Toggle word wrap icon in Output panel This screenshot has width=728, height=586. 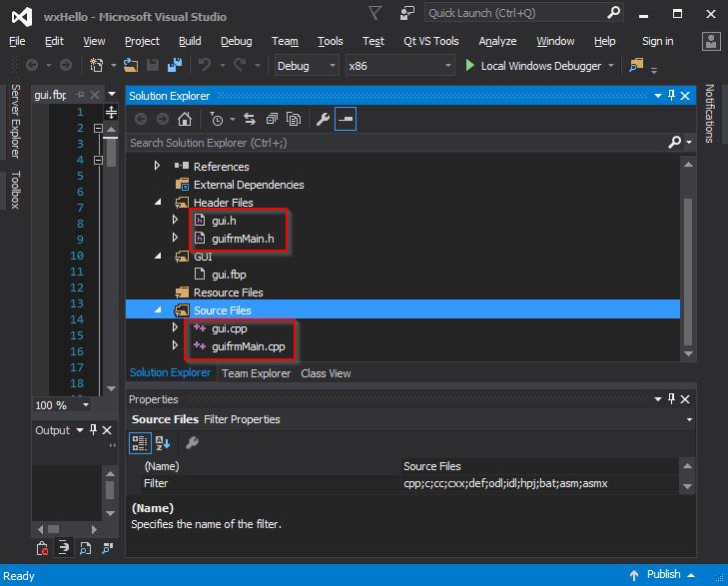pos(64,548)
